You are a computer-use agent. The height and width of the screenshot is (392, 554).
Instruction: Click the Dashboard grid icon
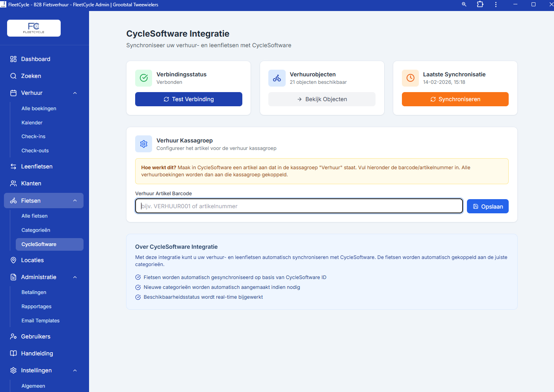(x=13, y=59)
